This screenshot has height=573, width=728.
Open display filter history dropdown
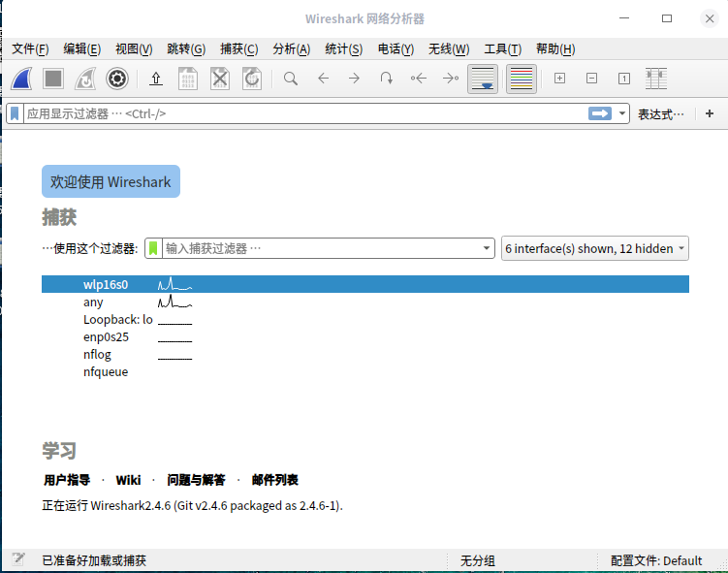[622, 113]
